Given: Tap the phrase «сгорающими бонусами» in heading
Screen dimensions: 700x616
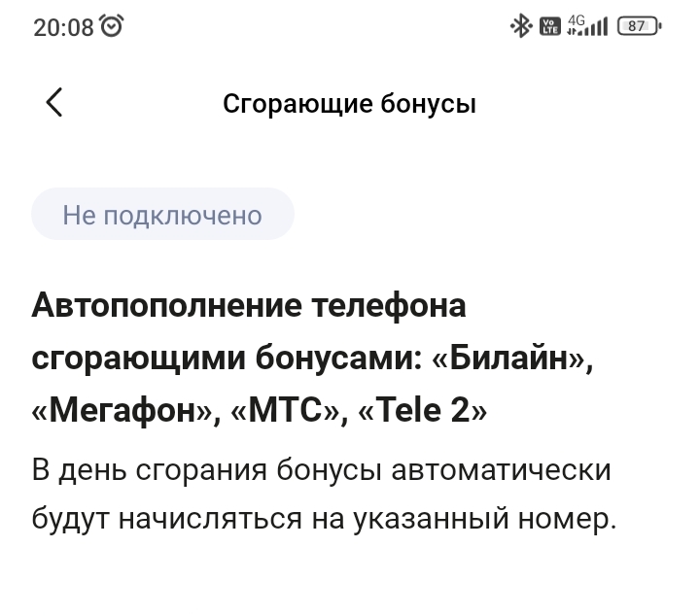Looking at the screenshot, I should pyautogui.click(x=226, y=359).
